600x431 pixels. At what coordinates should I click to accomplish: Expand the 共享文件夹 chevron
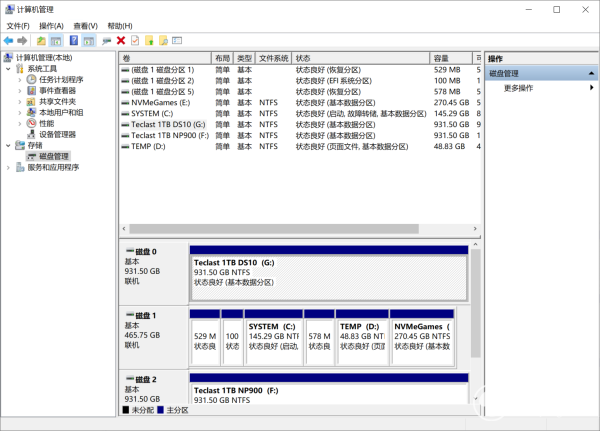[x=20, y=101]
